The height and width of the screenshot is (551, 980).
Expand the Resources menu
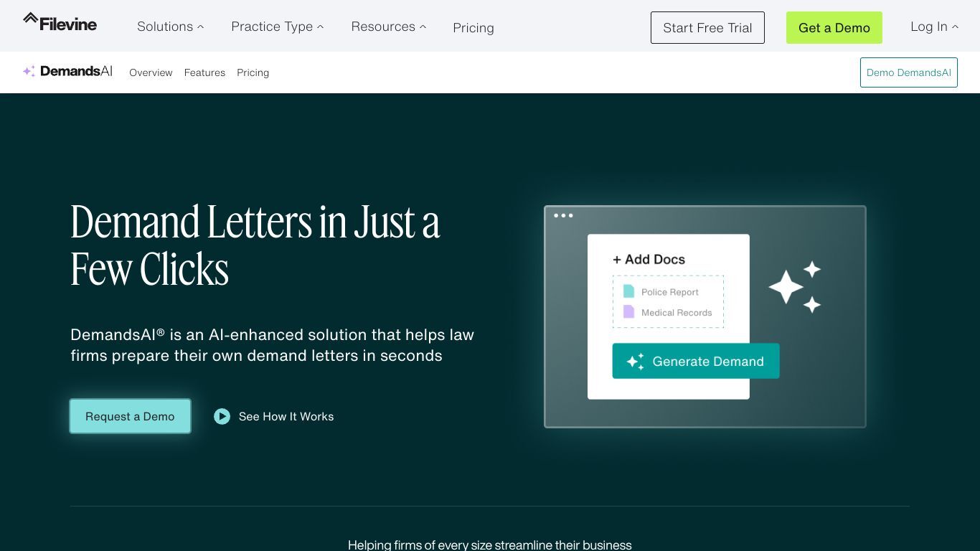tap(388, 27)
